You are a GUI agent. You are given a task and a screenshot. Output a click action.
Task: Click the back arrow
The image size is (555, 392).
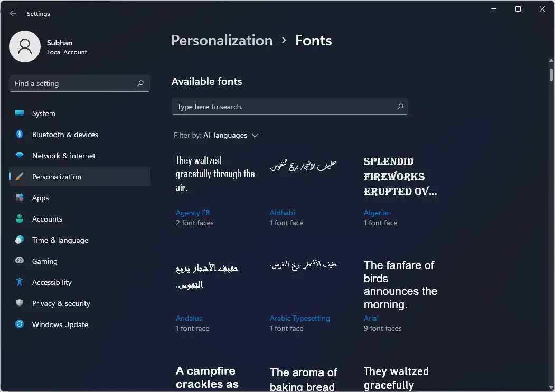pyautogui.click(x=13, y=13)
